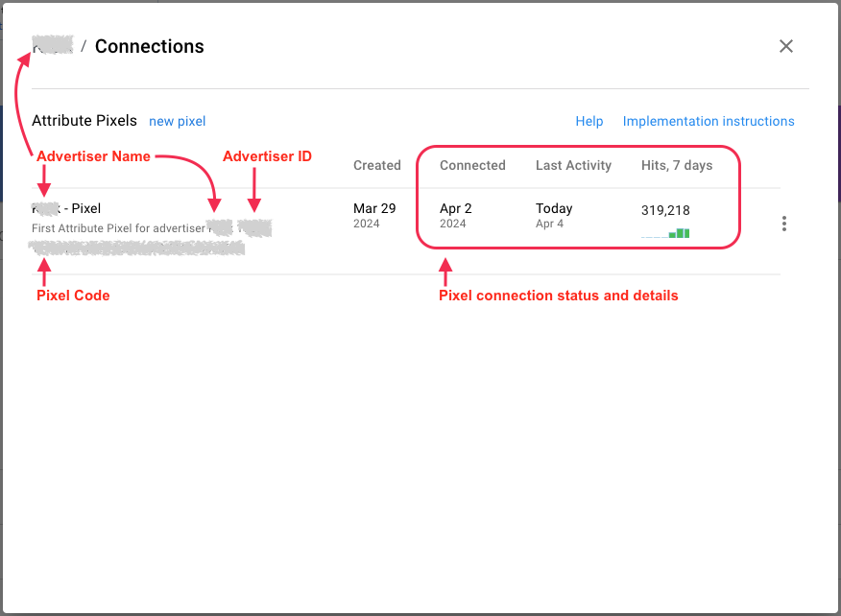Click the Mar 29 created date
Viewport: 841px width, 616px height.
click(374, 208)
